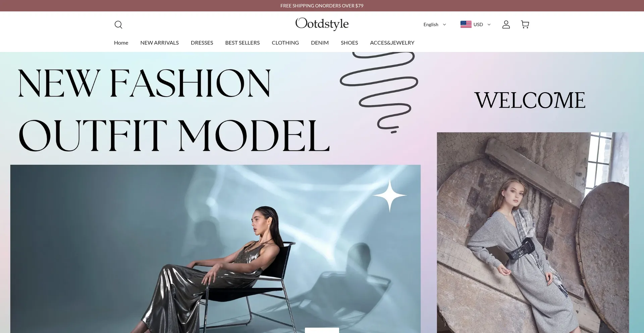644x333 pixels.
Task: Open the DENIM category
Action: (x=320, y=43)
